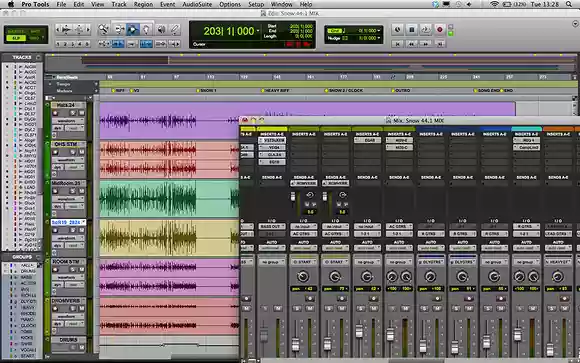Click Return to Zero transport button
Viewport: 580px width, 363px height.
pos(397,44)
